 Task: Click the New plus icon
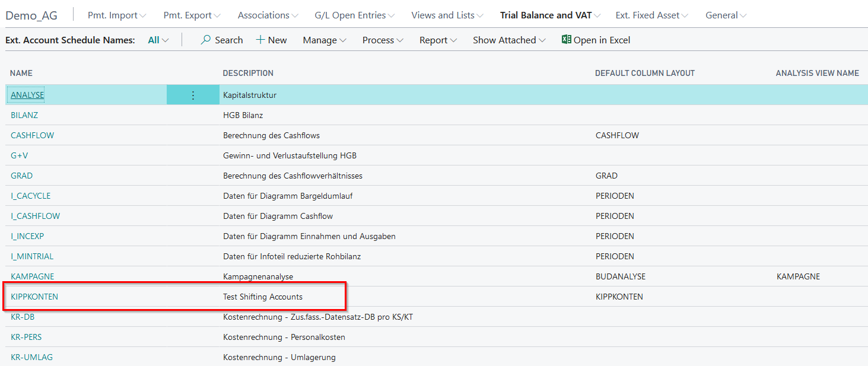pos(260,40)
